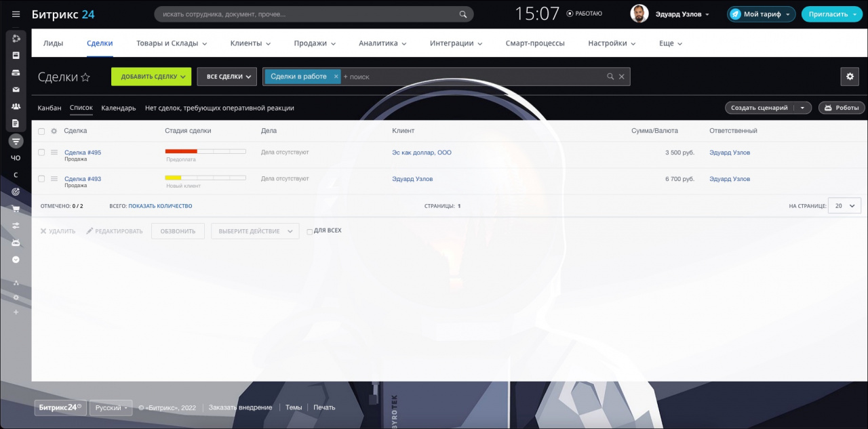
Task: Open the per-page count dropdown showing 20
Action: click(x=844, y=206)
